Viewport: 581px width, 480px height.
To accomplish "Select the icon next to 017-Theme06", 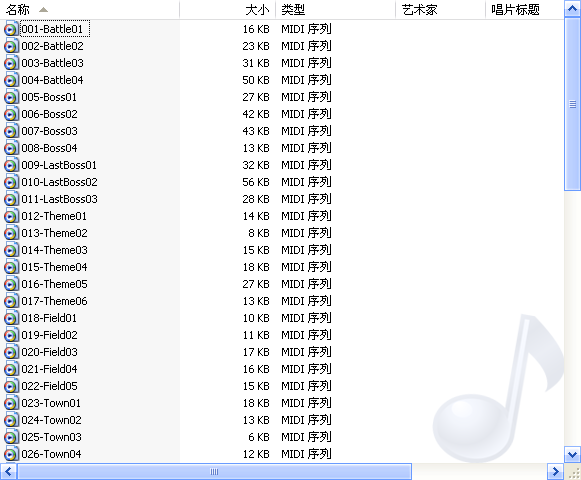I will (11, 301).
